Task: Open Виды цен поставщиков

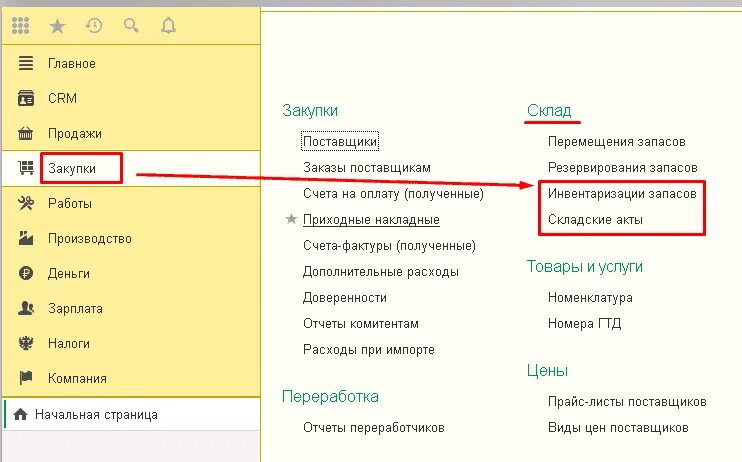Action: coord(618,428)
